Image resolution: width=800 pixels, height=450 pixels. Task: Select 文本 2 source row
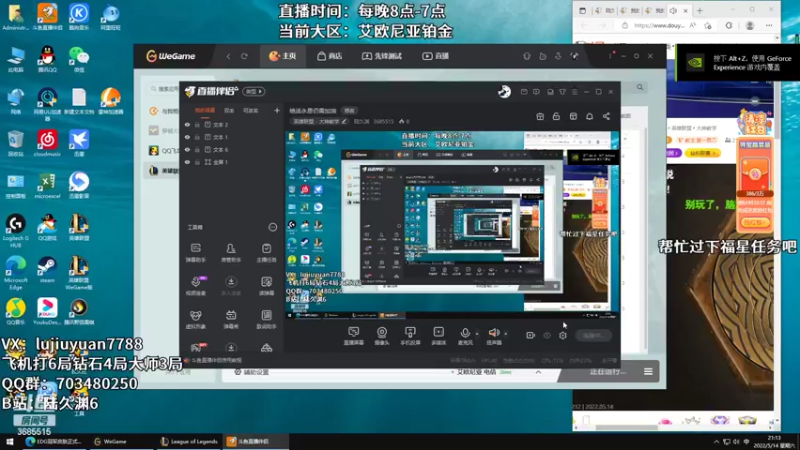pyautogui.click(x=232, y=124)
